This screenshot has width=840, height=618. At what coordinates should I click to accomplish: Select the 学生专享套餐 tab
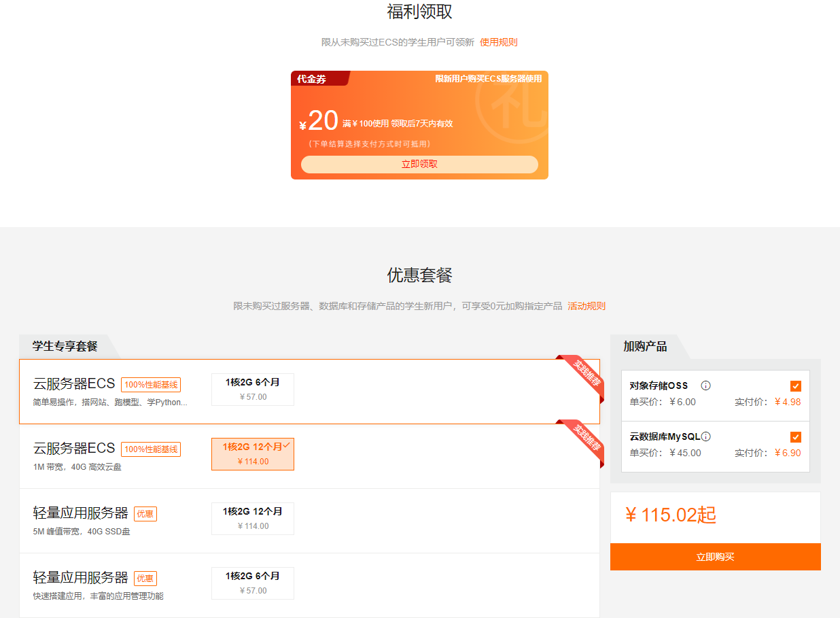[x=65, y=346]
